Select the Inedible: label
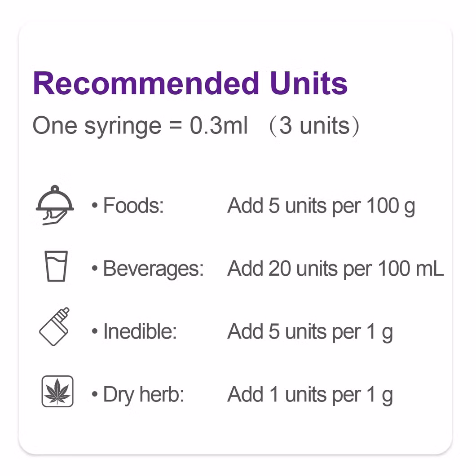The image size is (476, 476). [140, 331]
